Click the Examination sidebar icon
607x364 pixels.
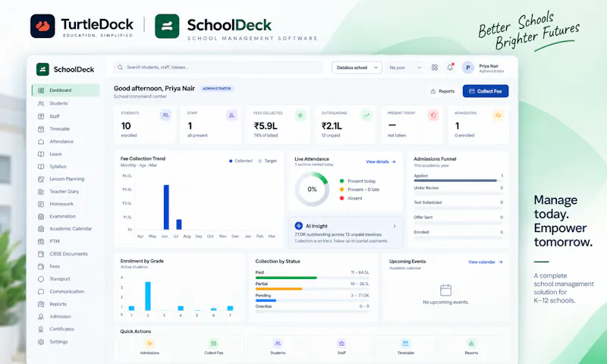click(41, 216)
